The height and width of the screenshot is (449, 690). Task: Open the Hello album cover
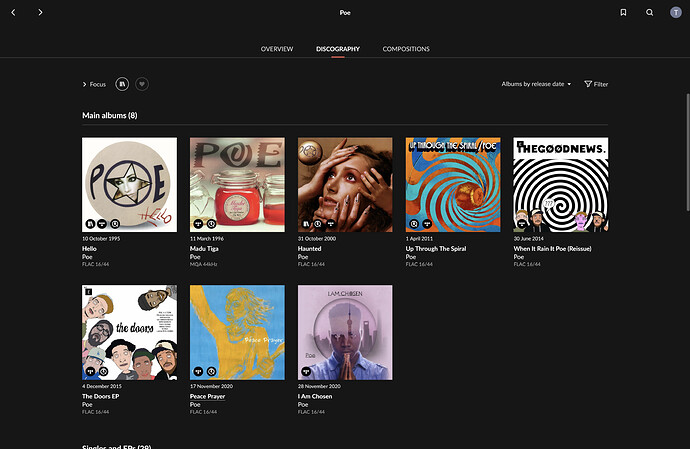129,184
